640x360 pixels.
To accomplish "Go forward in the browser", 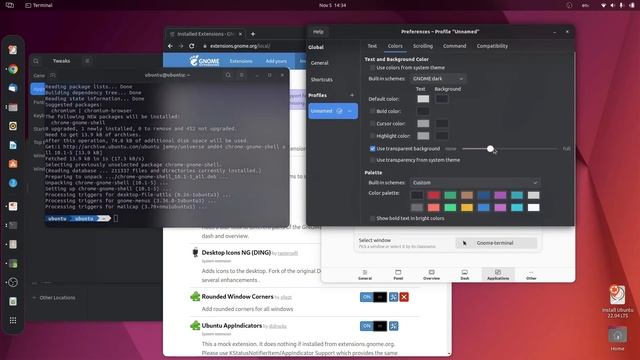I will [181, 46].
